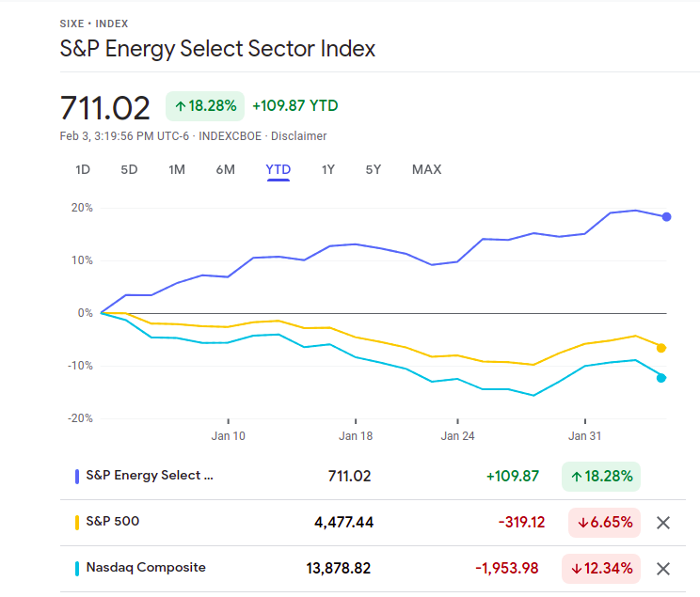The image size is (700, 597).
Task: Click the purple endpoint dot on chart
Action: coord(666,217)
